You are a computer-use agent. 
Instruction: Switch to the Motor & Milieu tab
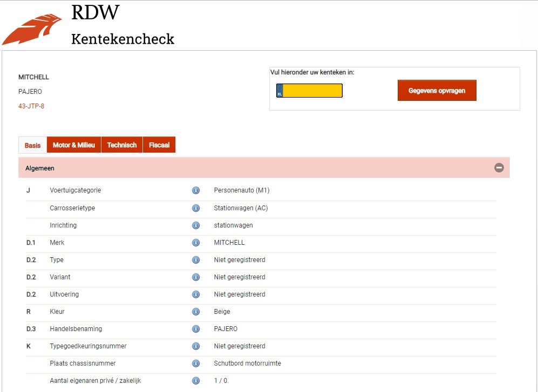point(74,145)
